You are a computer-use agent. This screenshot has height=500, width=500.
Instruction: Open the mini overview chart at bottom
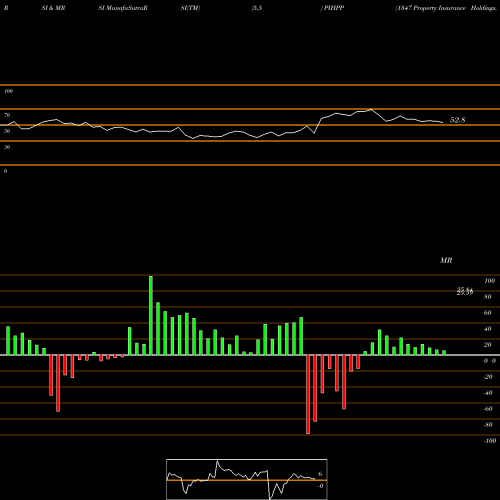tap(247, 479)
